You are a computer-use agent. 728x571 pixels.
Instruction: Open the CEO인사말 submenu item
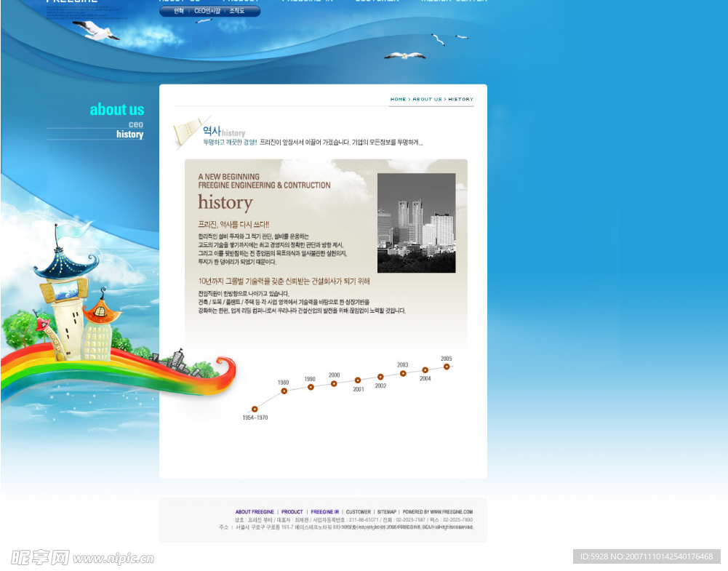click(207, 11)
